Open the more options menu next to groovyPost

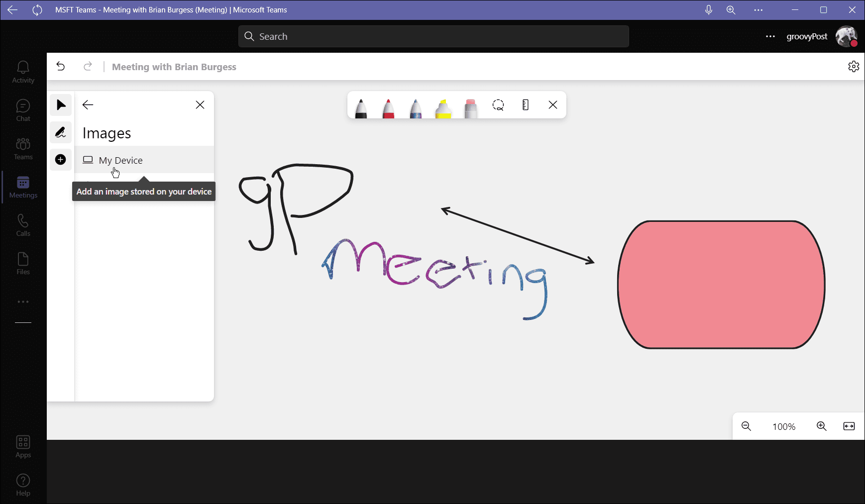tap(770, 36)
